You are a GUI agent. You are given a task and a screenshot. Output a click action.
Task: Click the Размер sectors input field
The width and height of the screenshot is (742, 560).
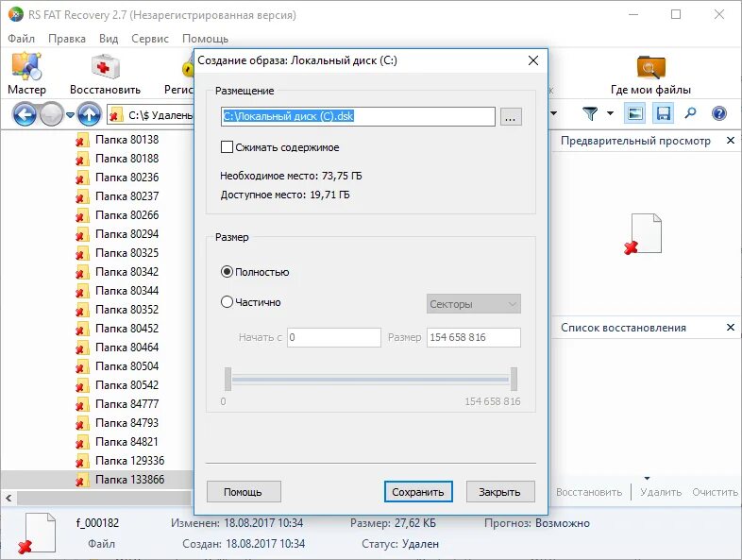474,337
